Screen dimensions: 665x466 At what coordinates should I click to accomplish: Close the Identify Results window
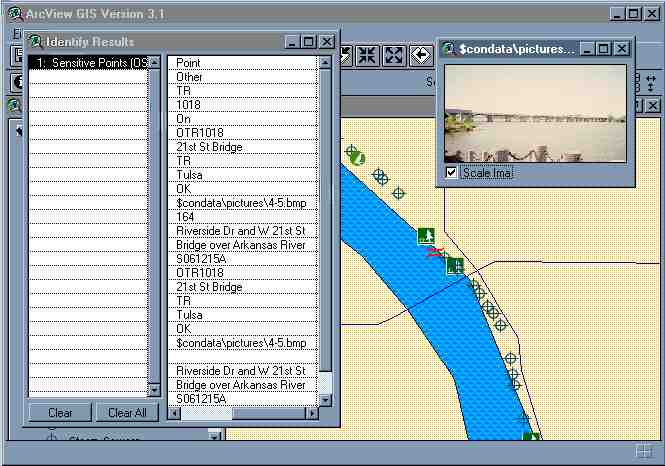[327, 42]
